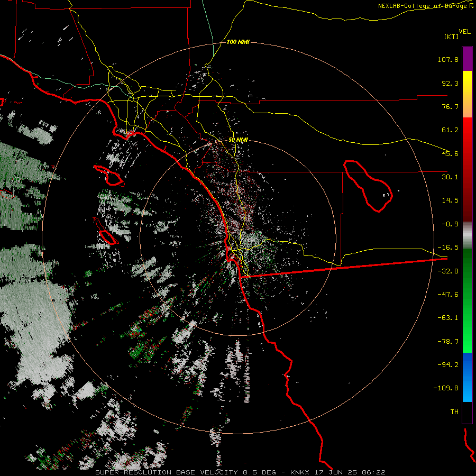Click the red color bar segment
This screenshot has width=476, height=476.
pyautogui.click(x=467, y=169)
